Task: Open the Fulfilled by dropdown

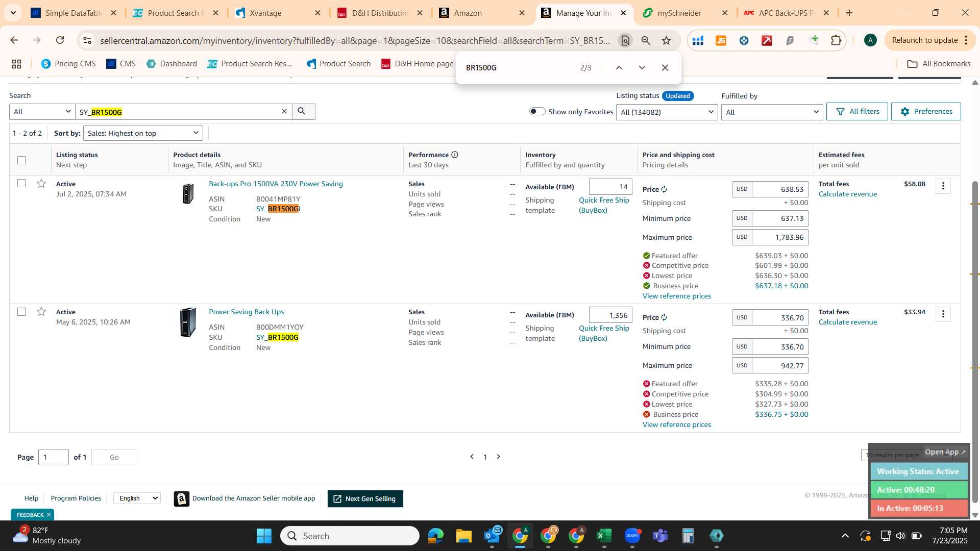Action: (772, 112)
